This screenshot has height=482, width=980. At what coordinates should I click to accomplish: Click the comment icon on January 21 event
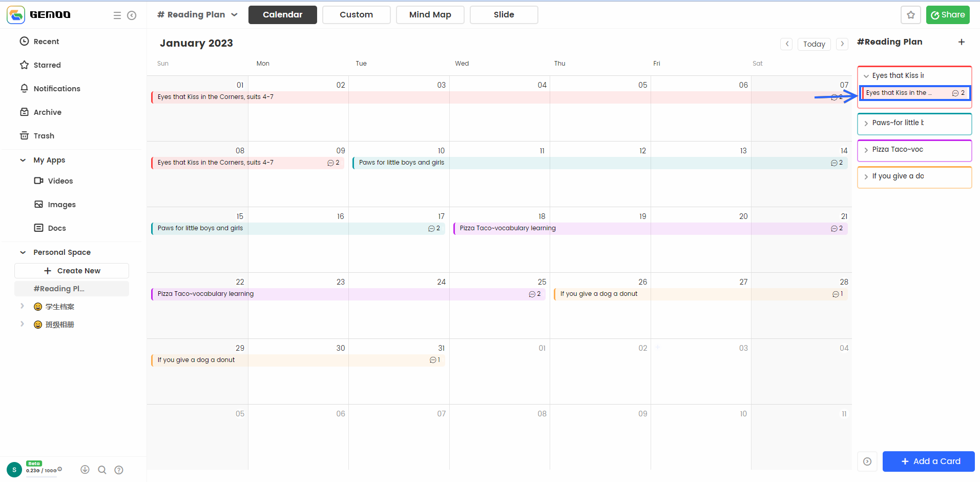pos(834,229)
